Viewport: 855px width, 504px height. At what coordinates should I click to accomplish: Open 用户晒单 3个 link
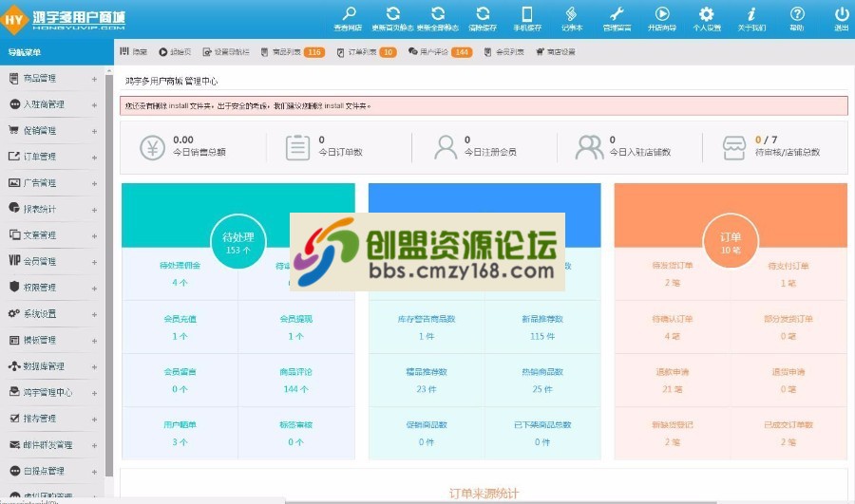pos(180,433)
